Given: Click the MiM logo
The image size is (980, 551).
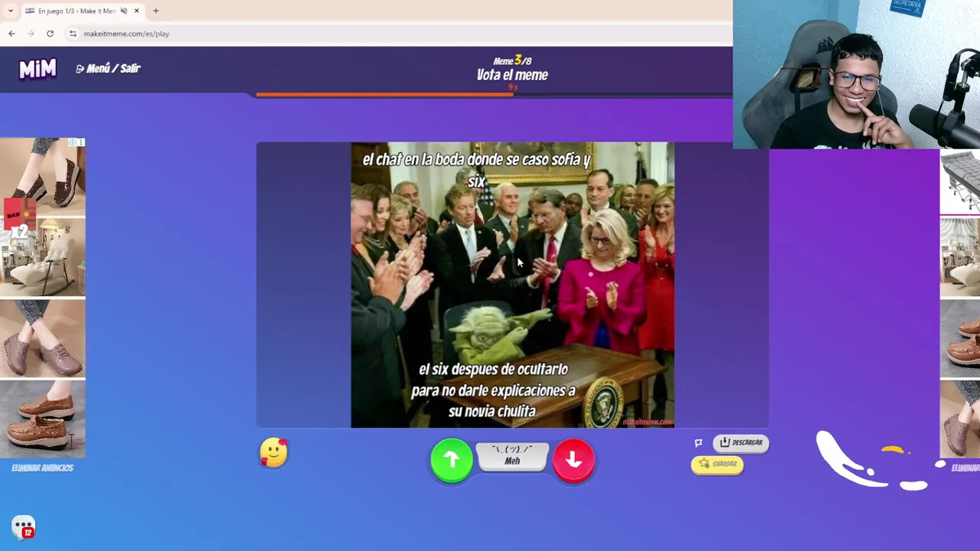Looking at the screenshot, I should point(38,69).
